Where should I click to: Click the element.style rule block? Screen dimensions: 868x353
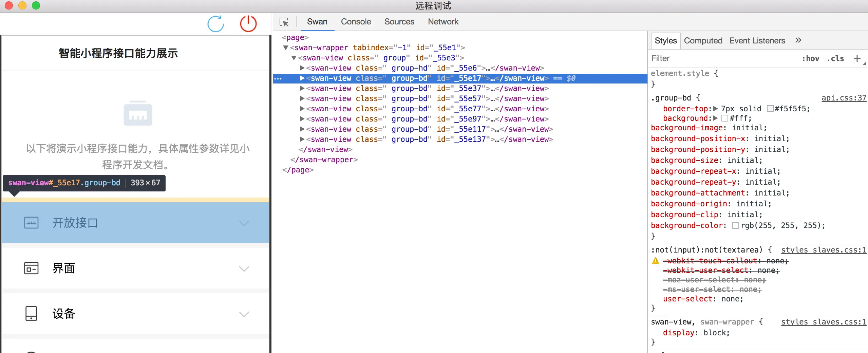(x=758, y=79)
